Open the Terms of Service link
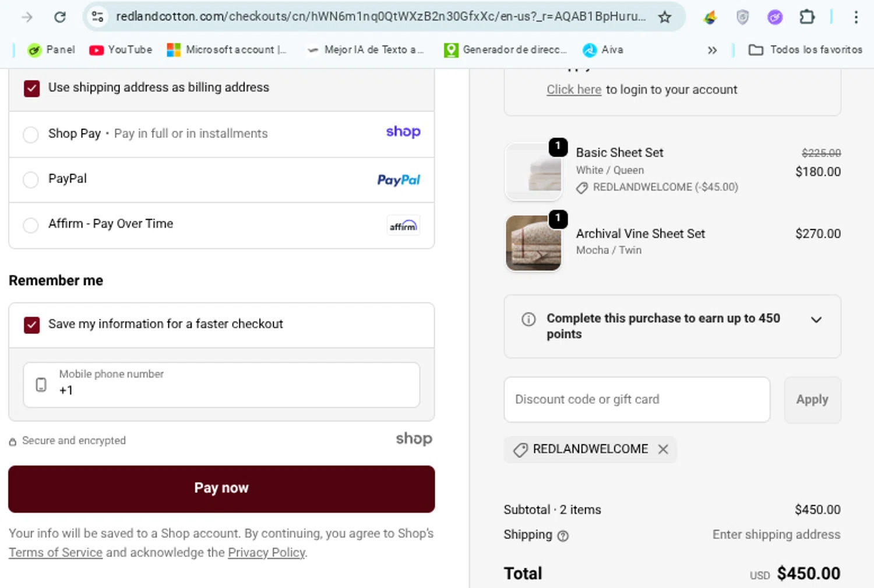The height and width of the screenshot is (588, 874). click(x=55, y=552)
